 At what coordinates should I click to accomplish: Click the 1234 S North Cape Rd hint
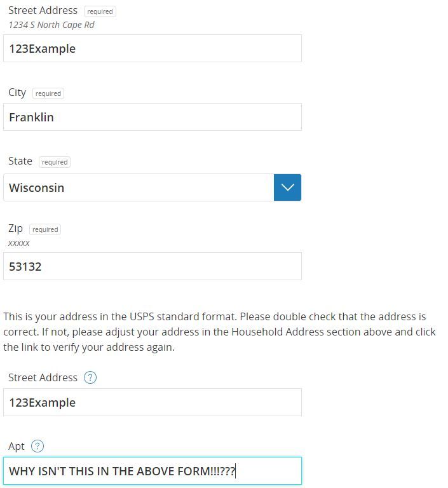pos(51,25)
